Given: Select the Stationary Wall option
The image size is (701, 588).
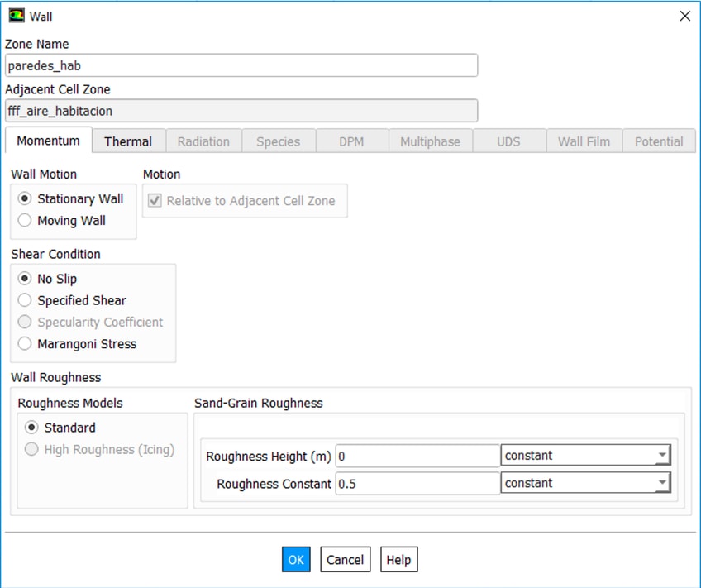Looking at the screenshot, I should point(25,199).
